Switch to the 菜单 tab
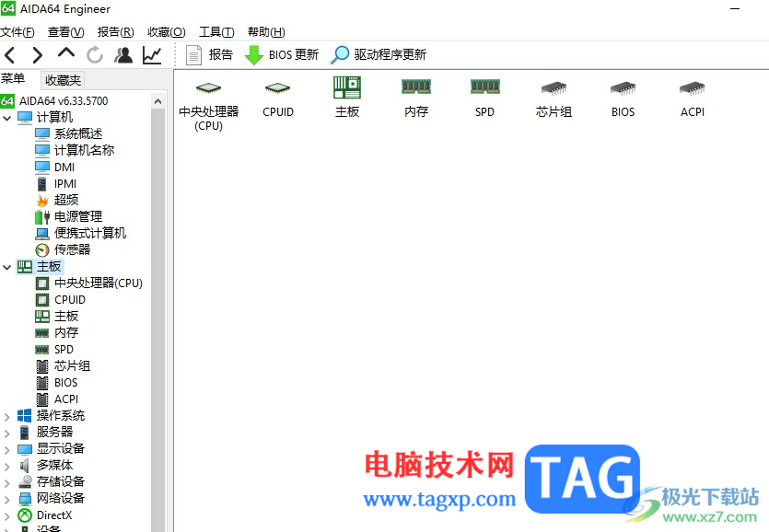Image resolution: width=769 pixels, height=532 pixels. (13, 78)
